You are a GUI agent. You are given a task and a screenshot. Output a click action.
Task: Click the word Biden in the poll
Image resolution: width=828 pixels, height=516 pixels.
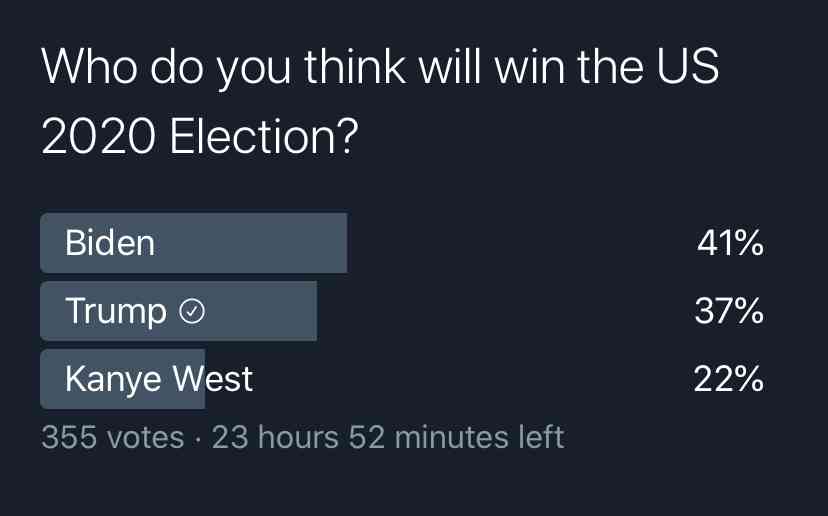click(110, 243)
